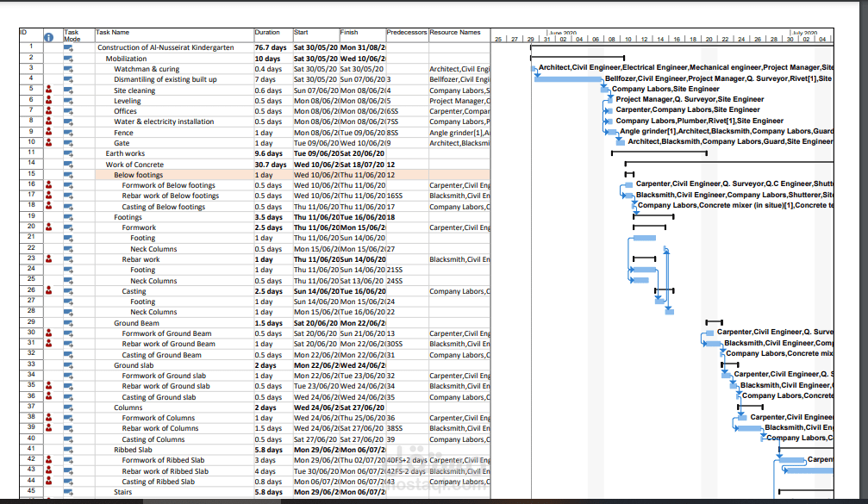
Task: Click the '10' date label in the timescale
Action: (x=628, y=40)
